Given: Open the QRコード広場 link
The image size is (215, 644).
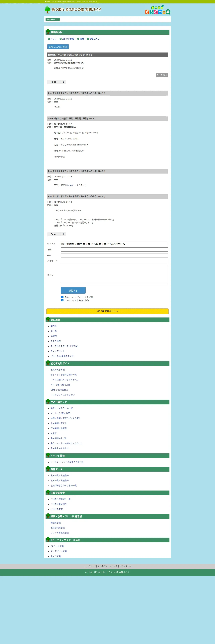Looking at the screenshot, I should (x=57, y=546).
